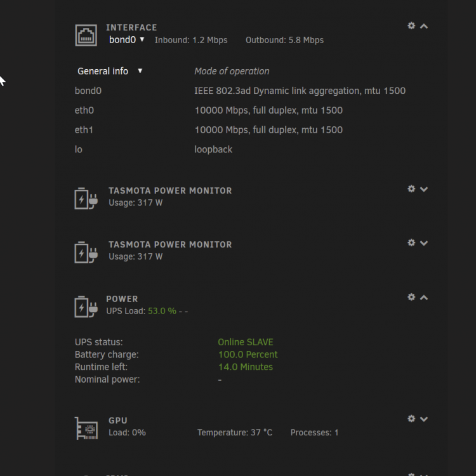Click the GPU graphics card icon
Viewport: 476px width, 476px height.
click(86, 428)
